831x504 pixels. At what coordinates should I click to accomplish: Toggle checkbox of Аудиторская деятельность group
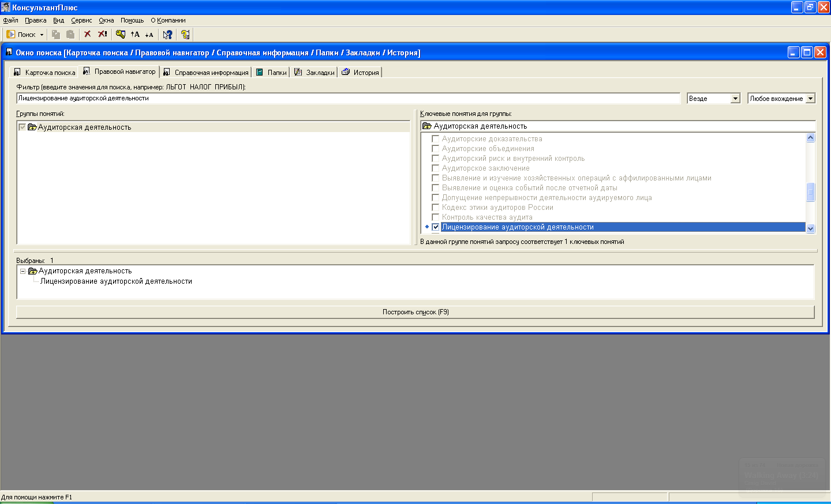coord(23,127)
